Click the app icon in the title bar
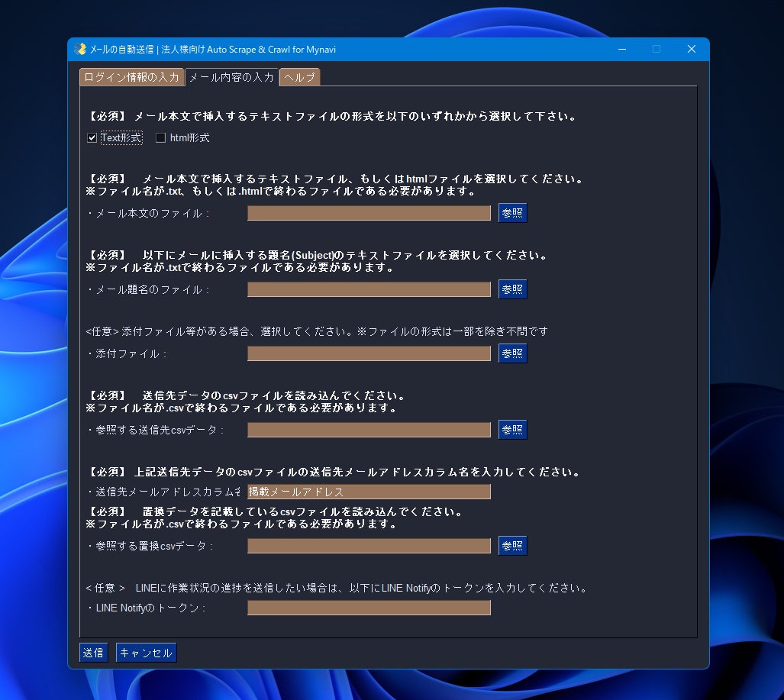Screen dimensions: 784x700 [x=80, y=49]
